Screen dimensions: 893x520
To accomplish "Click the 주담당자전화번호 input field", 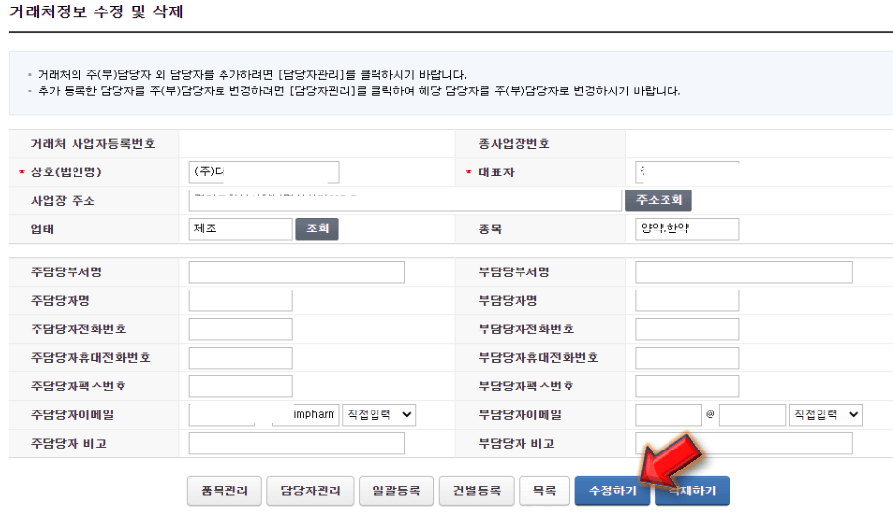I will pos(241,329).
